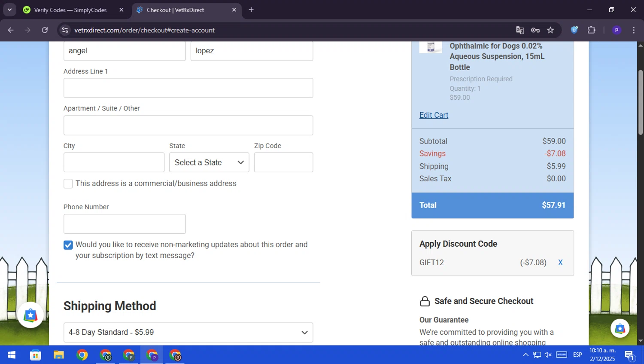Viewport: 644px width, 364px height.
Task: Remove the GIFT12 discount code with X
Action: (x=560, y=263)
